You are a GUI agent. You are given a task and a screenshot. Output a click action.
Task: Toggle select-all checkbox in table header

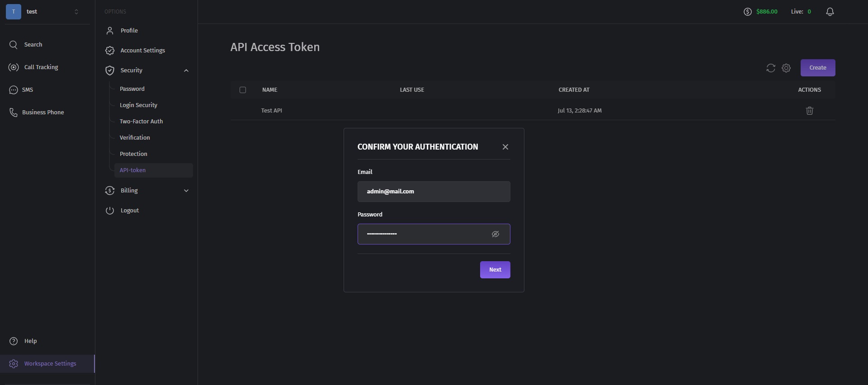pyautogui.click(x=243, y=90)
